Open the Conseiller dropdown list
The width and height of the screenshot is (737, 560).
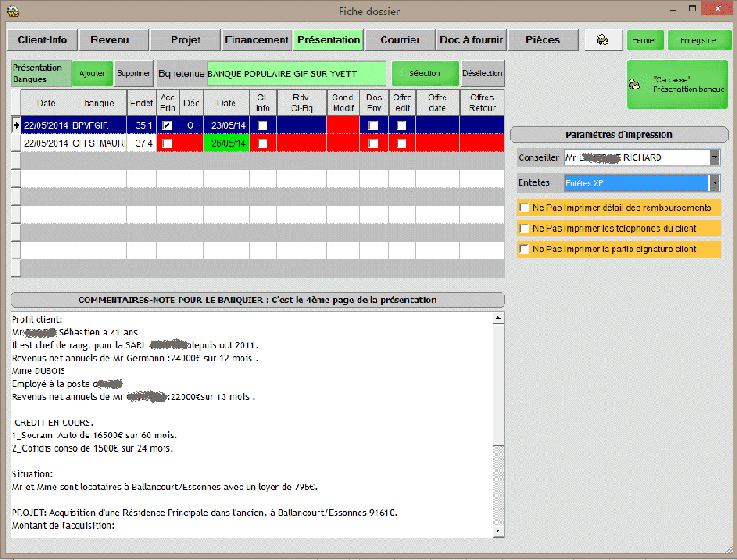714,157
